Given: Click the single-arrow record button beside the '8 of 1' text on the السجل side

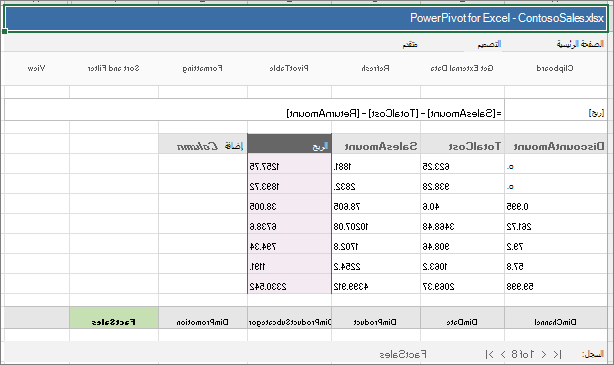Looking at the screenshot, I should pyautogui.click(x=544, y=354).
